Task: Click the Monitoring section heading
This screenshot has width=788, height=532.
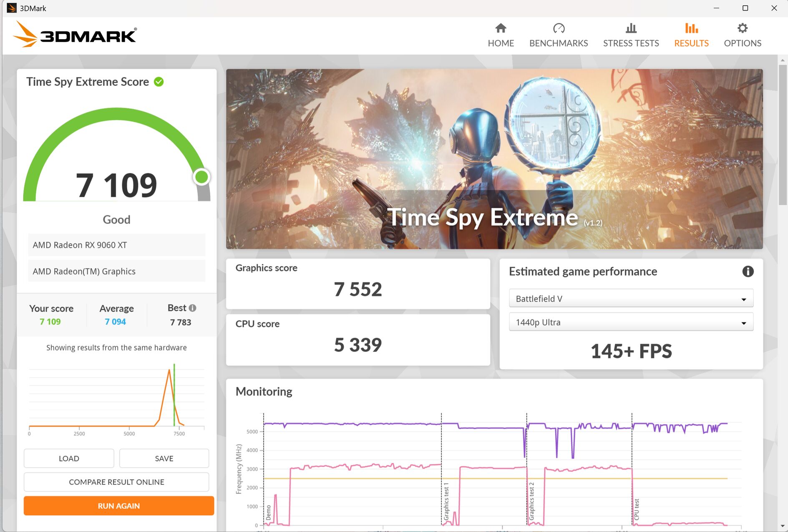Action: 264,391
